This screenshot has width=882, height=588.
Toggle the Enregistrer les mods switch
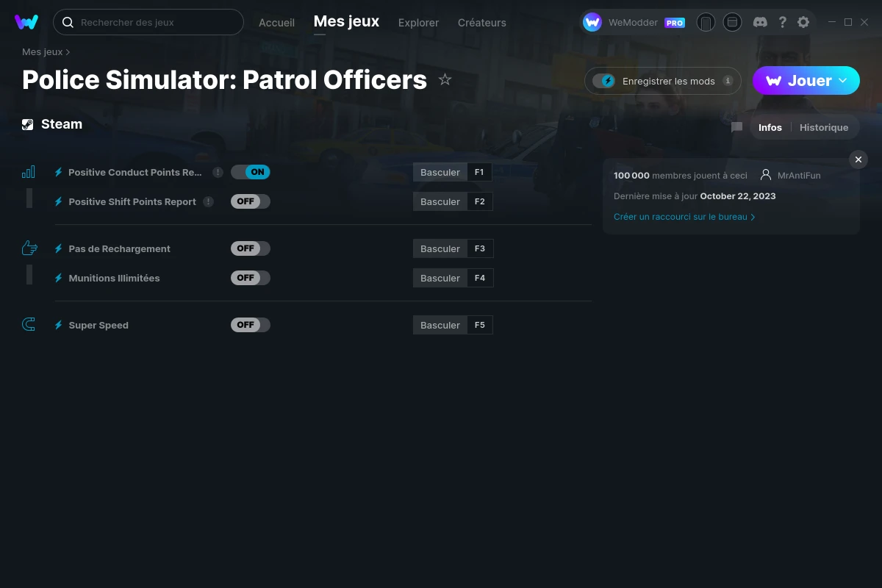[604, 81]
